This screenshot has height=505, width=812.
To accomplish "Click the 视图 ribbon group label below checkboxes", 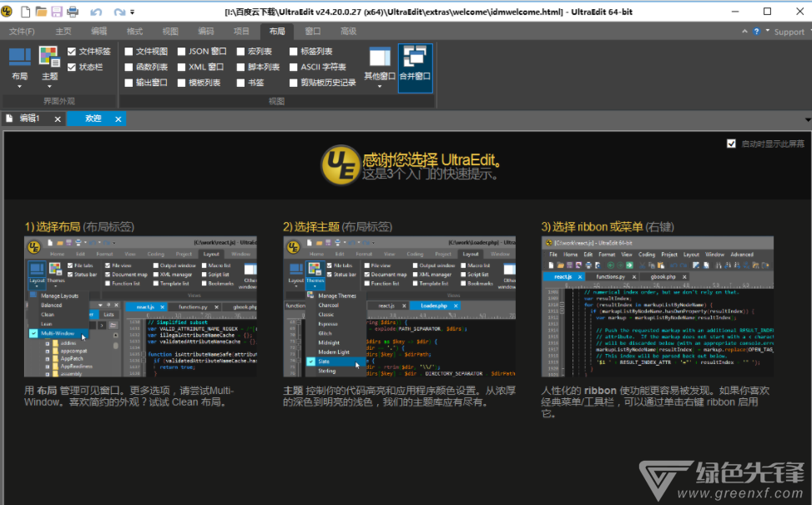I will point(276,101).
